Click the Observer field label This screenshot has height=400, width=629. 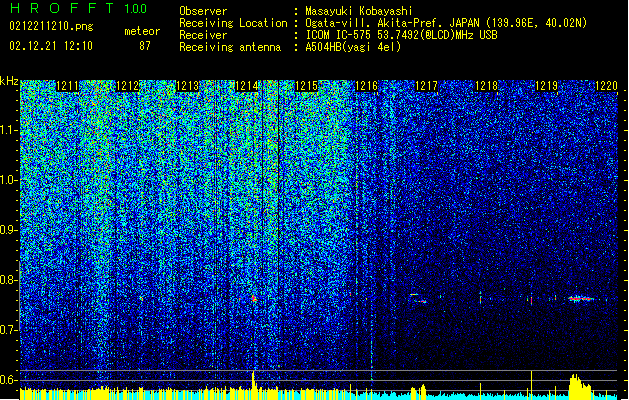point(203,11)
